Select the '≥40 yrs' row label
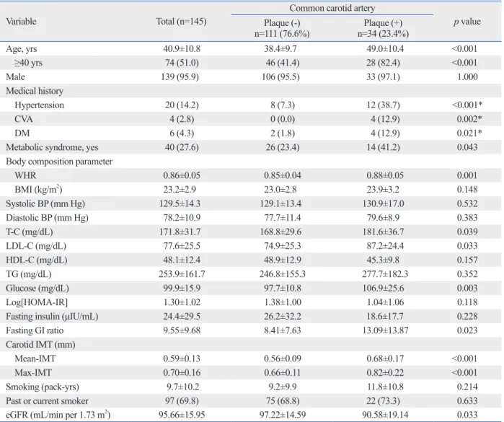Image resolution: width=504 pixels, height=422 pixels. pyautogui.click(x=28, y=63)
